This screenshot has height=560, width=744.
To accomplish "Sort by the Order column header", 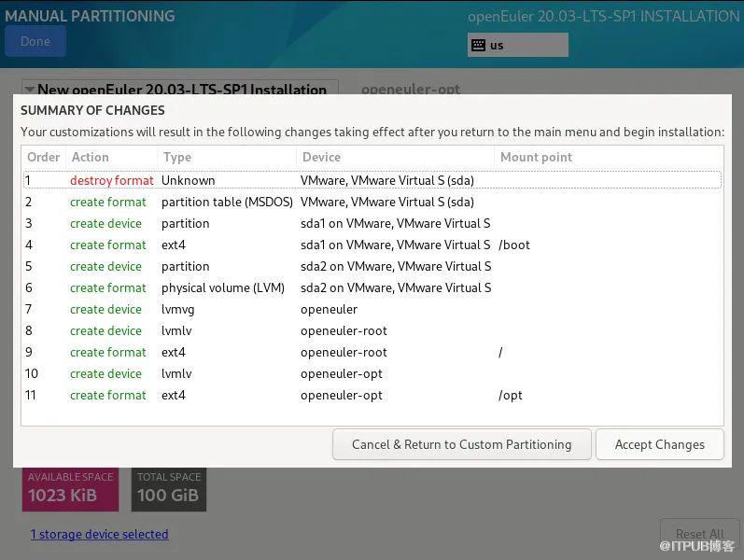I will pyautogui.click(x=43, y=157).
